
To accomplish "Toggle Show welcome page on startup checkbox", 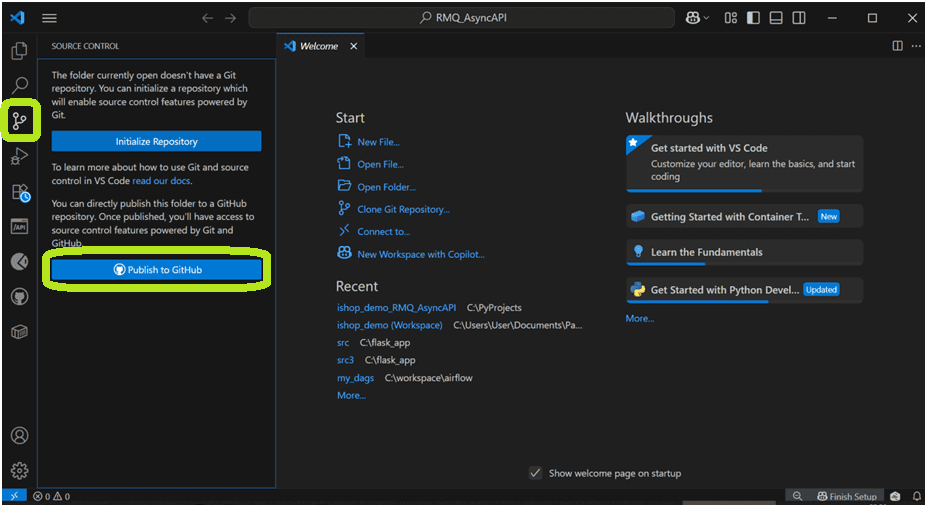I will pyautogui.click(x=535, y=473).
